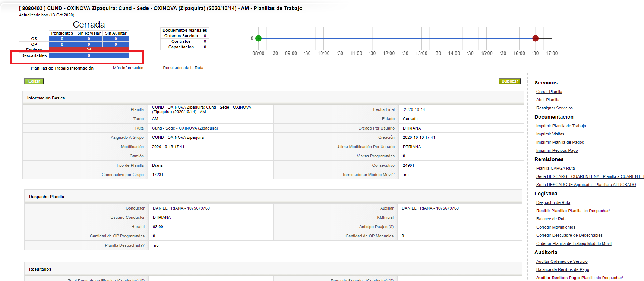644x281 pixels.
Task: Click Usuario Conductor value DTRIANA
Action: click(162, 217)
